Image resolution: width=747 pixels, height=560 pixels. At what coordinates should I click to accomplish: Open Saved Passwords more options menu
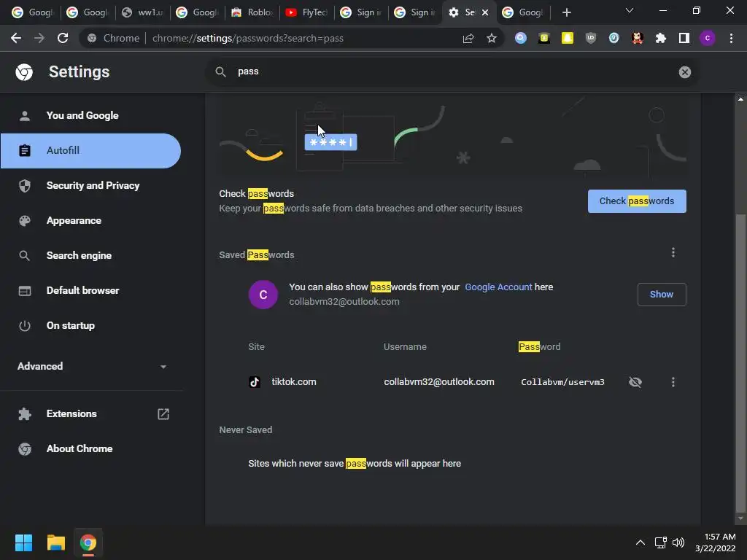pos(673,252)
